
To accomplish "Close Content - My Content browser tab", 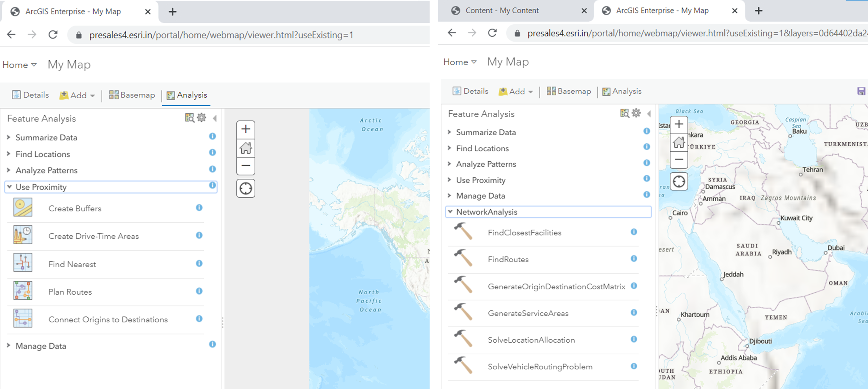I will [x=584, y=11].
